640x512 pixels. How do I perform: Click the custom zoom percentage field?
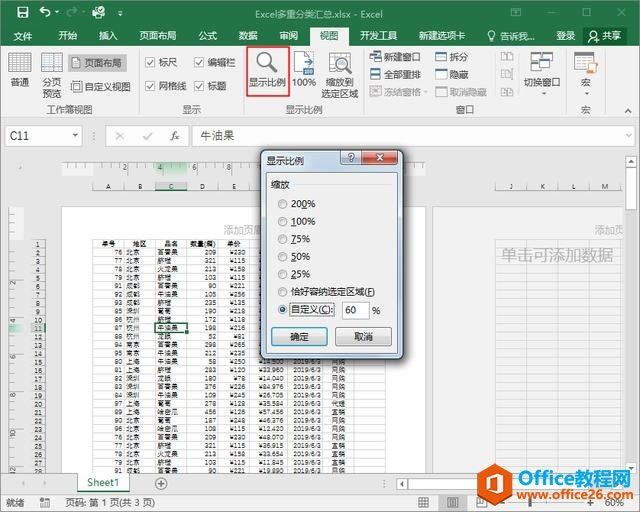pos(356,310)
